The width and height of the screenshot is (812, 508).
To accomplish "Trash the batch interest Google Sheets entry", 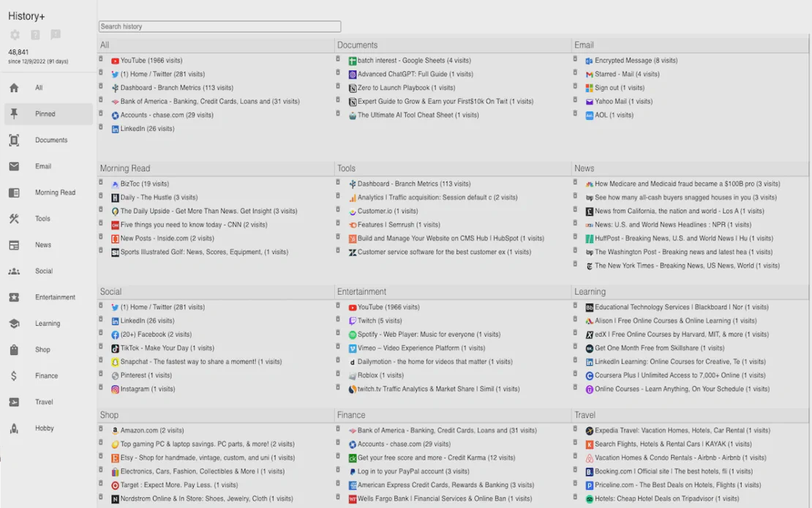I will [x=338, y=59].
